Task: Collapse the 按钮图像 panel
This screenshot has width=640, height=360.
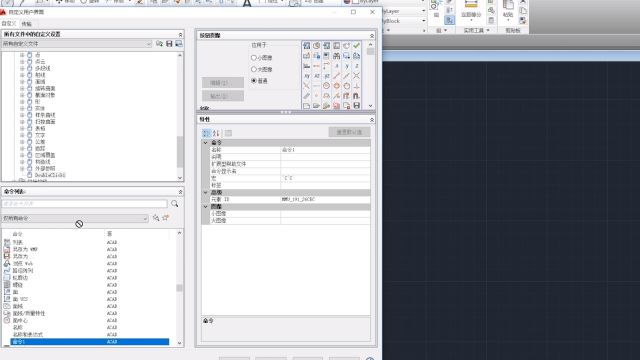Action: [371, 36]
